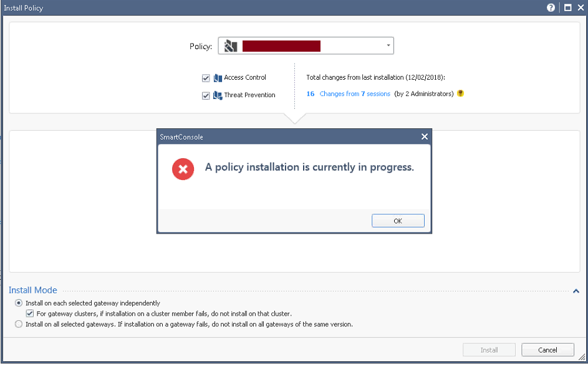Image resolution: width=588 pixels, height=365 pixels.
Task: Uncheck the Access Control checkbox
Action: (206, 78)
